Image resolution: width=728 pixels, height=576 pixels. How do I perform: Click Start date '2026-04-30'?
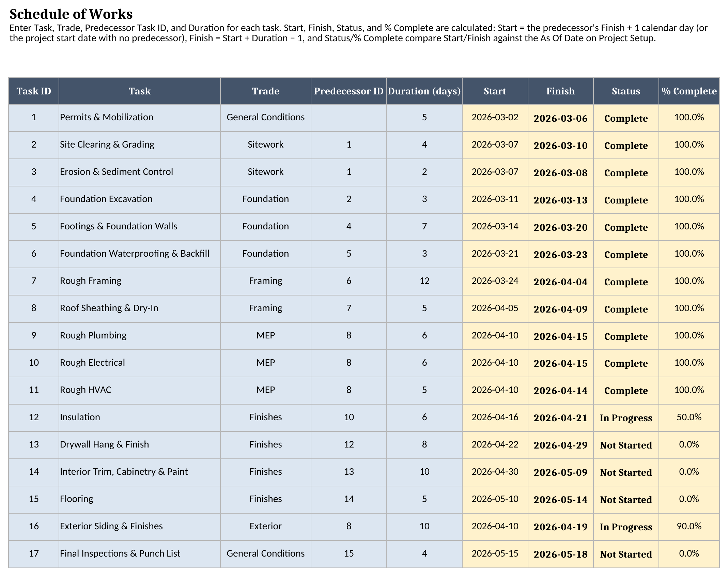point(495,472)
